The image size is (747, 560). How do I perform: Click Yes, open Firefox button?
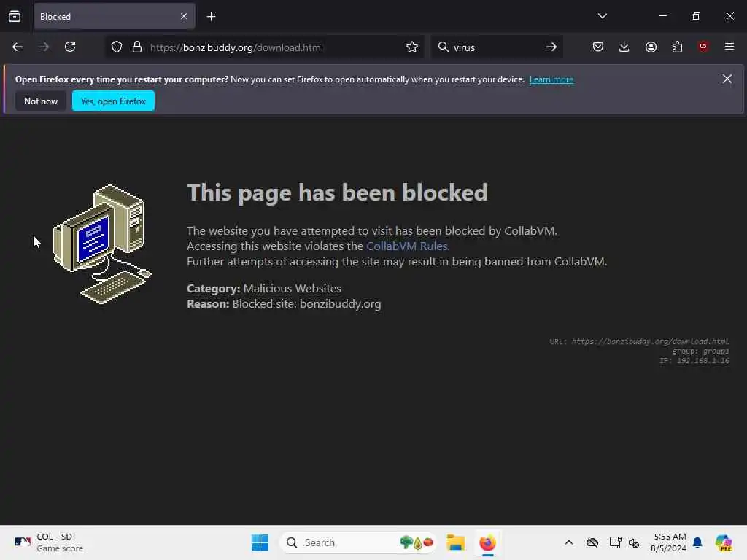click(113, 101)
